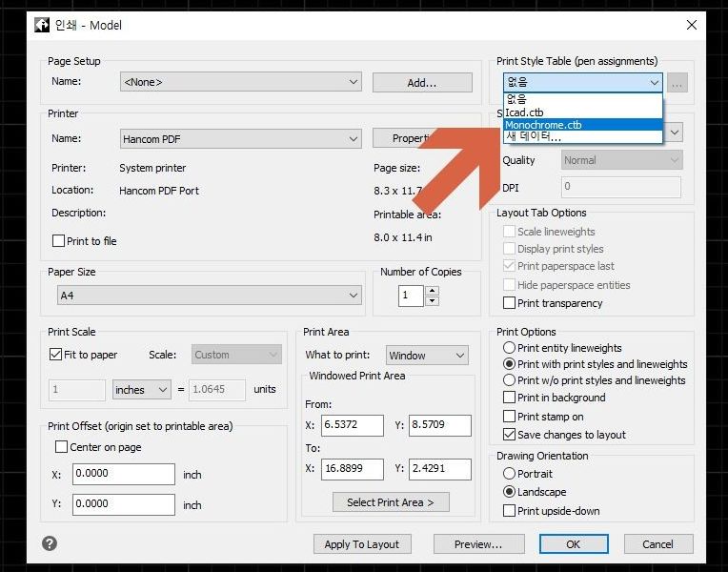
Task: Decrease number of copies with down arrow
Action: (x=433, y=301)
